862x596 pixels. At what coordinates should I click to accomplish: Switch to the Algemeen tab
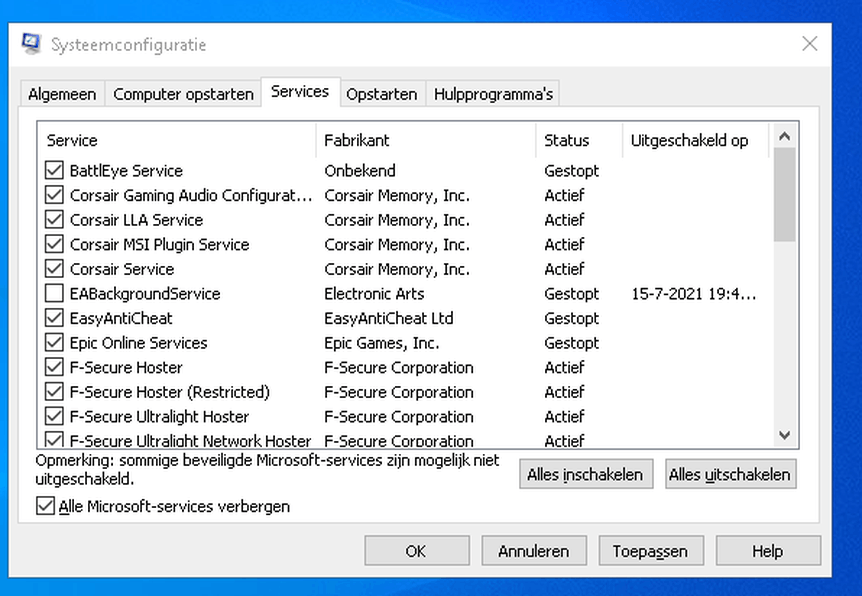click(x=62, y=94)
